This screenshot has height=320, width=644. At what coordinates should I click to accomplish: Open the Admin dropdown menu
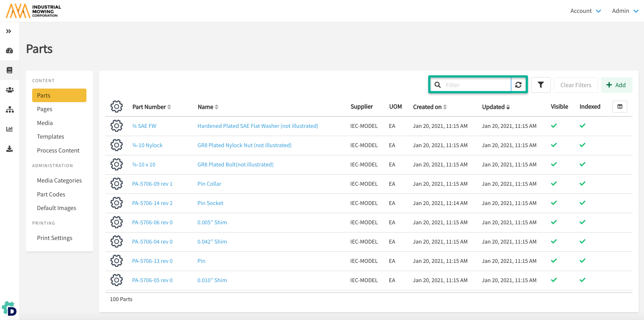pos(625,11)
